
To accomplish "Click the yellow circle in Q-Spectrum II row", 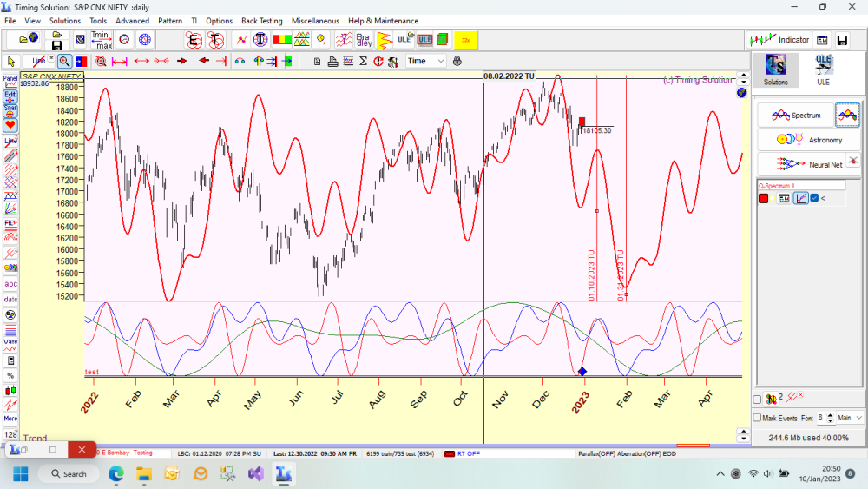I will 773,198.
